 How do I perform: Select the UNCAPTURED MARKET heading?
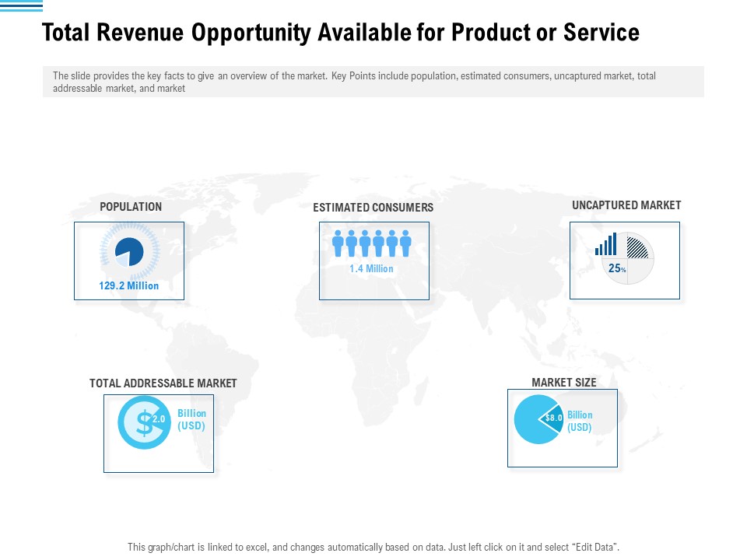626,205
